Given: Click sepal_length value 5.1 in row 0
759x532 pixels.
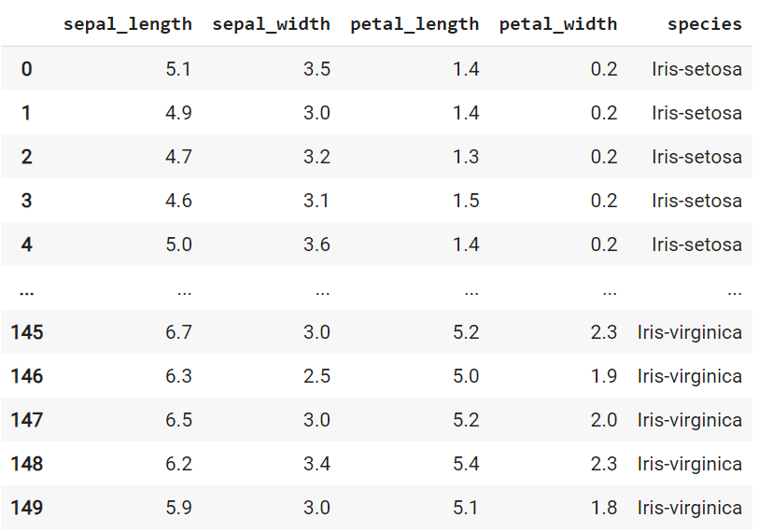Looking at the screenshot, I should point(178,69).
